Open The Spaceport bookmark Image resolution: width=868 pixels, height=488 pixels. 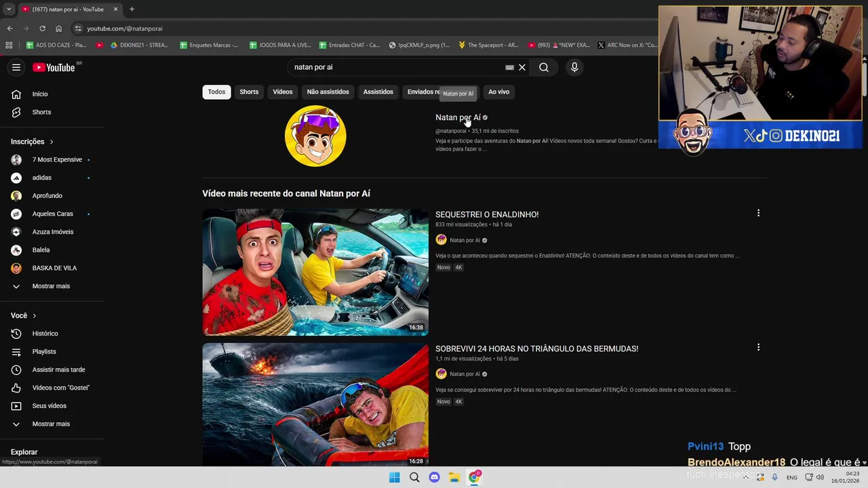(488, 45)
